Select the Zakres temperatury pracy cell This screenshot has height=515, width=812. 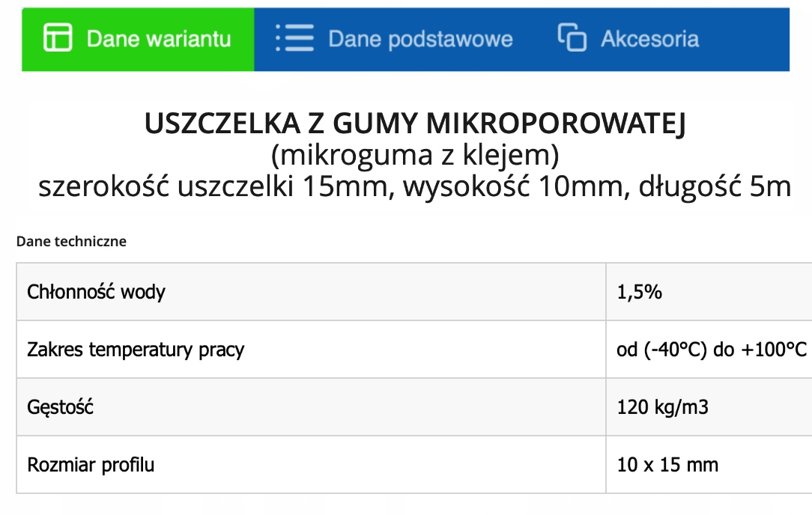[x=311, y=350]
